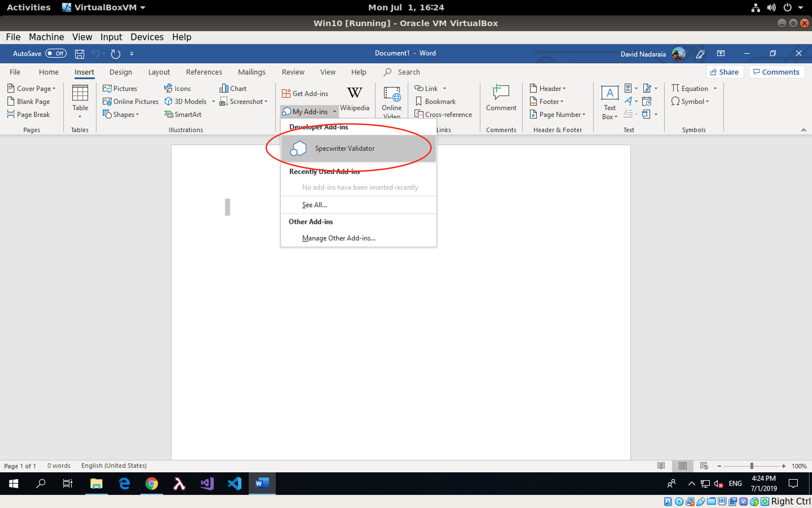The height and width of the screenshot is (508, 812).
Task: Zoom out with the minus button
Action: pyautogui.click(x=720, y=466)
